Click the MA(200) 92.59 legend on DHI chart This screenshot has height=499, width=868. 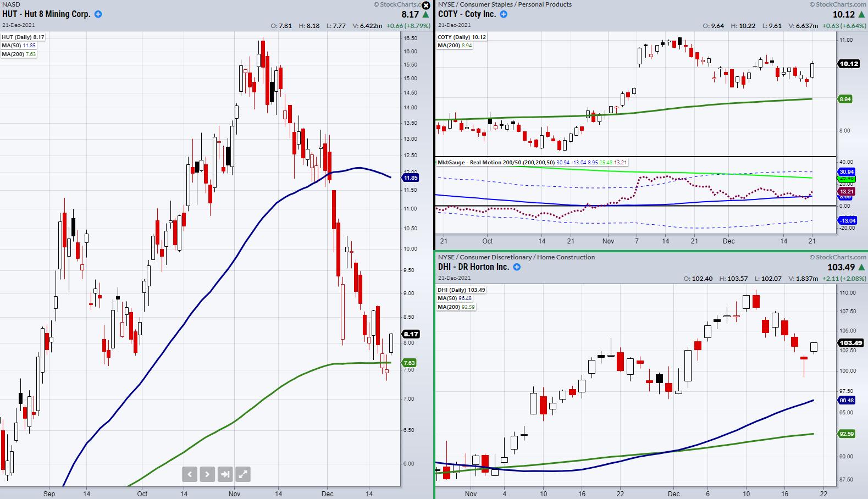456,307
